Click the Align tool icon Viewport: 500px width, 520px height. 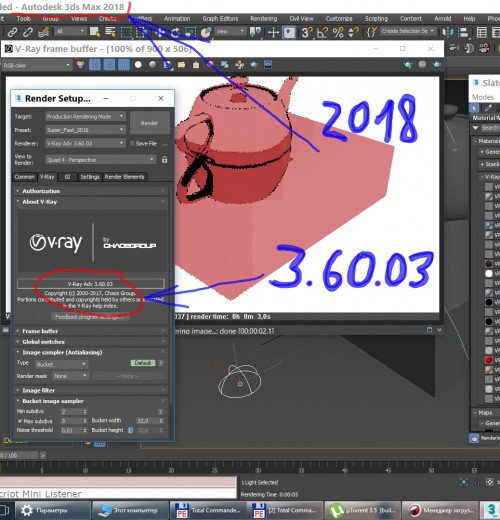click(463, 32)
